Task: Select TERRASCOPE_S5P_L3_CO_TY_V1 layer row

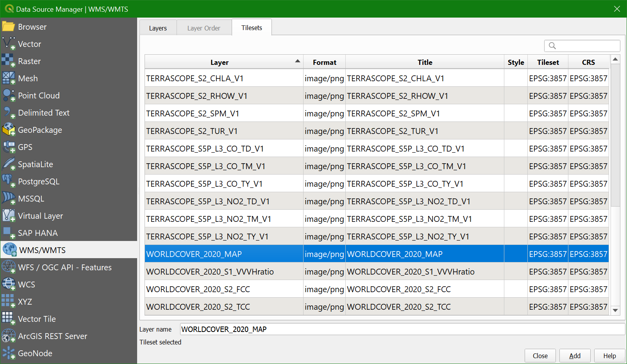Action: tap(377, 184)
